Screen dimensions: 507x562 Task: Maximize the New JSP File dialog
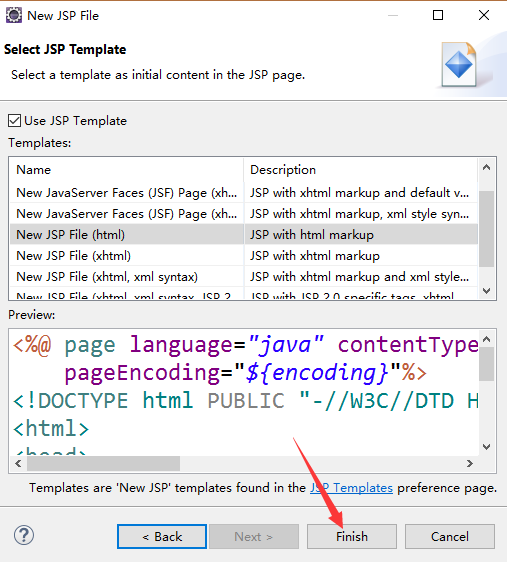438,15
